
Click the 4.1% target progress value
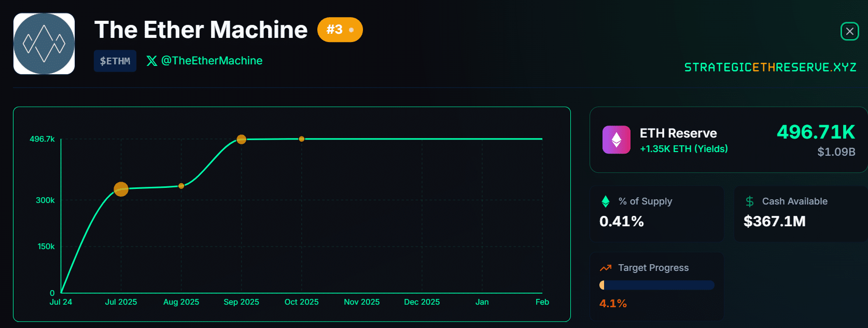click(x=613, y=304)
